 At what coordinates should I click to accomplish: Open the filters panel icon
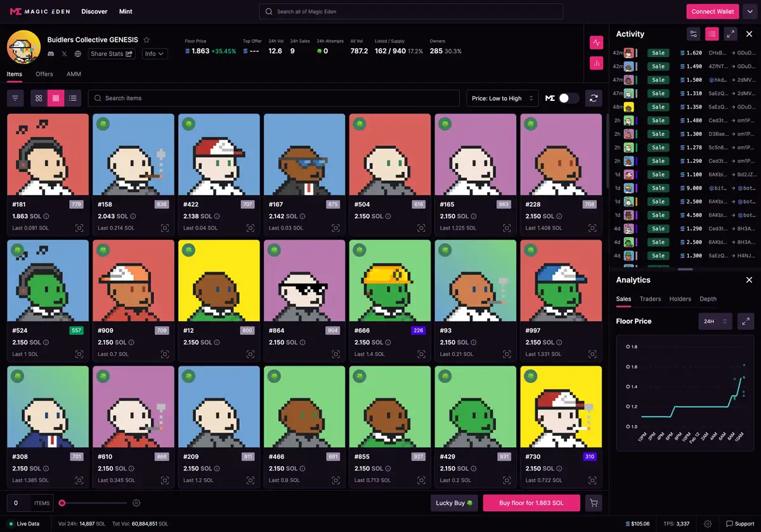(15, 98)
